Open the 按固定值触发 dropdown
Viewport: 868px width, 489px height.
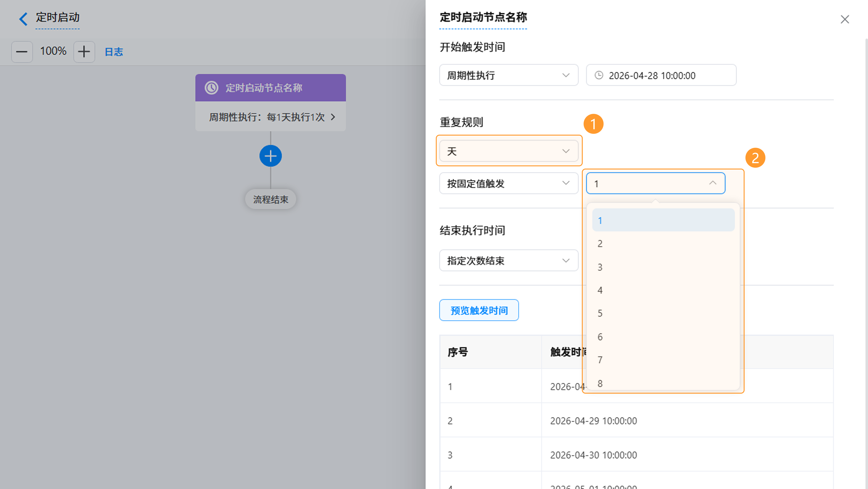(x=508, y=183)
